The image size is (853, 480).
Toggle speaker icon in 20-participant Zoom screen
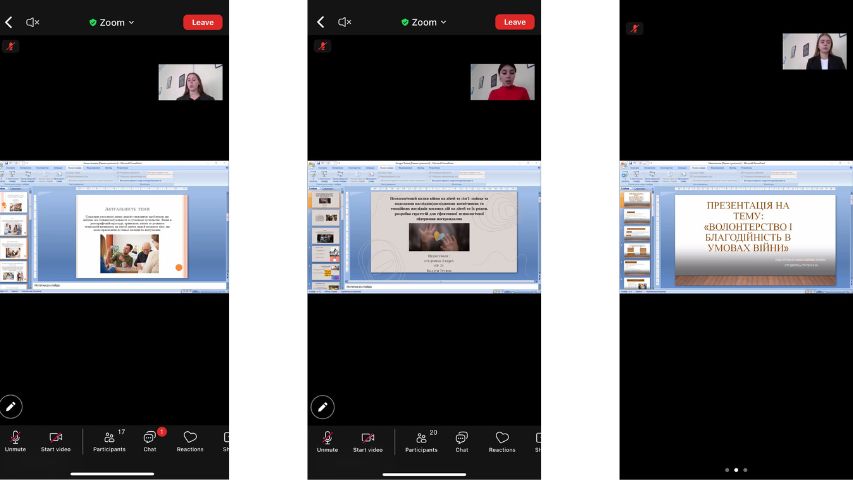click(x=344, y=22)
